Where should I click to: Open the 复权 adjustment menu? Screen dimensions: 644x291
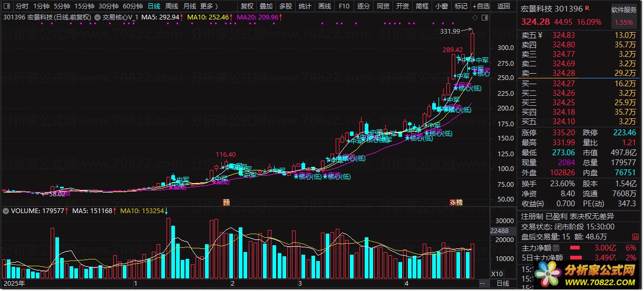click(247, 6)
